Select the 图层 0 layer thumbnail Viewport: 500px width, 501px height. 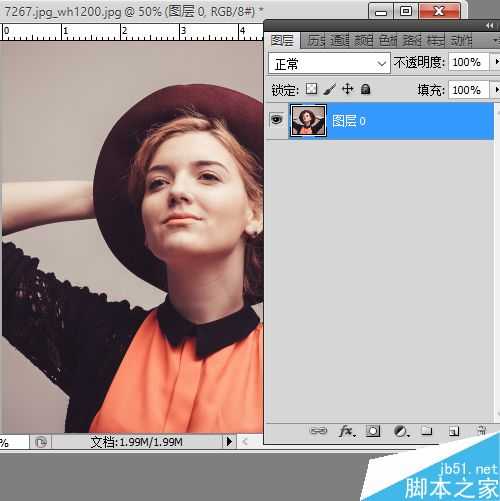[308, 120]
